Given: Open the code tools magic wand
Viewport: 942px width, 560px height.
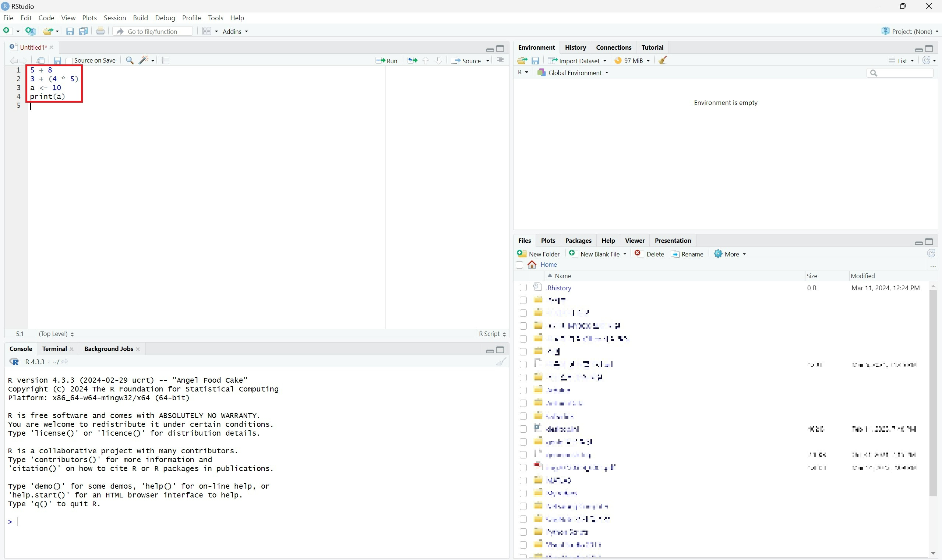Looking at the screenshot, I should point(144,60).
